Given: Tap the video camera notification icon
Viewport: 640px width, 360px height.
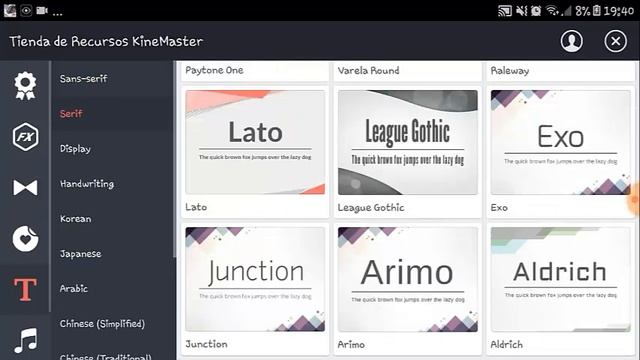Looking at the screenshot, I should coord(42,11).
